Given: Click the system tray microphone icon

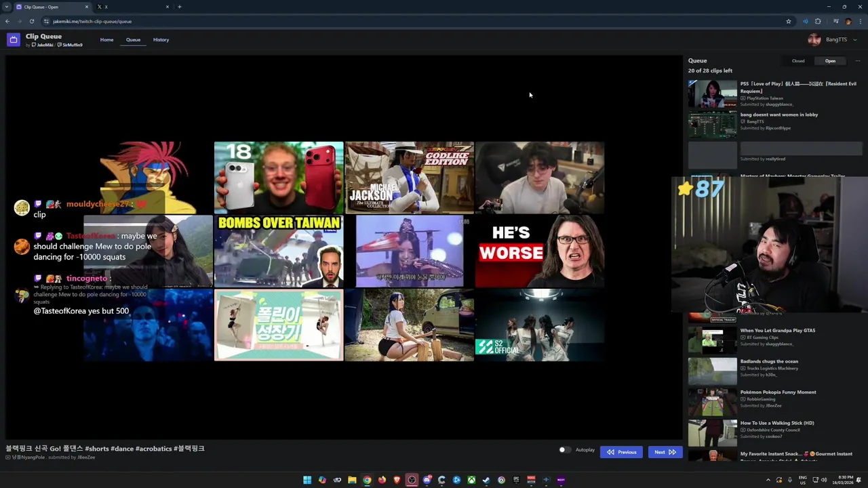Looking at the screenshot, I should (x=790, y=480).
